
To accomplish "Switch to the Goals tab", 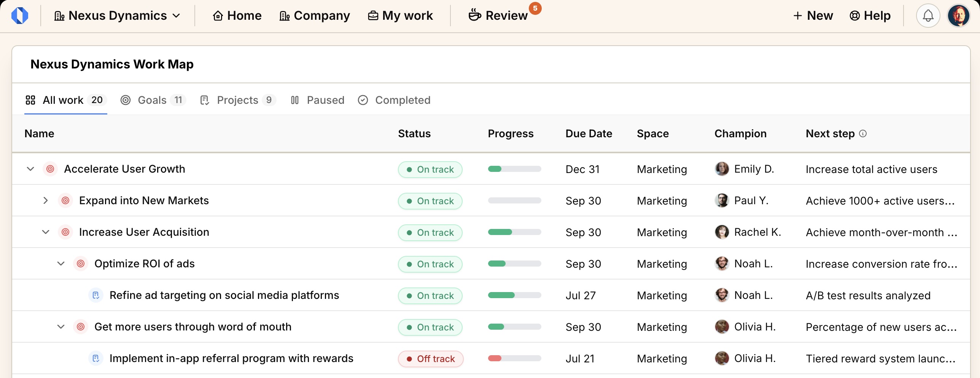I will click(153, 100).
